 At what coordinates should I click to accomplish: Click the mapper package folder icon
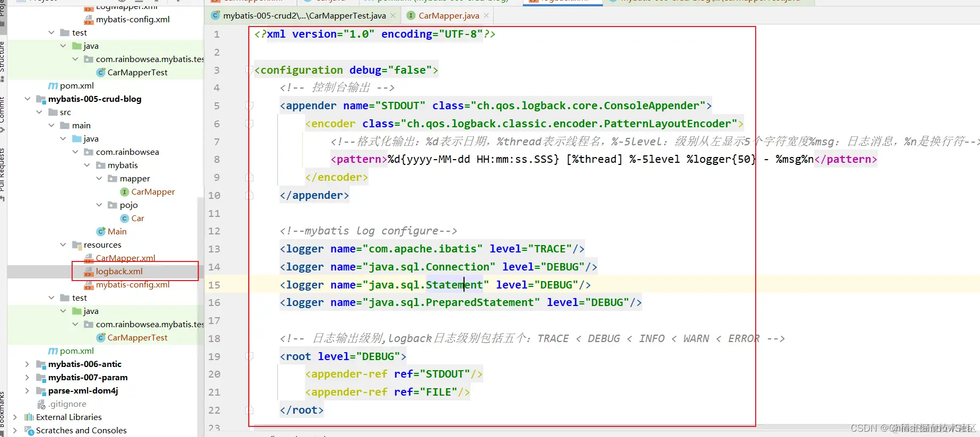pos(112,179)
